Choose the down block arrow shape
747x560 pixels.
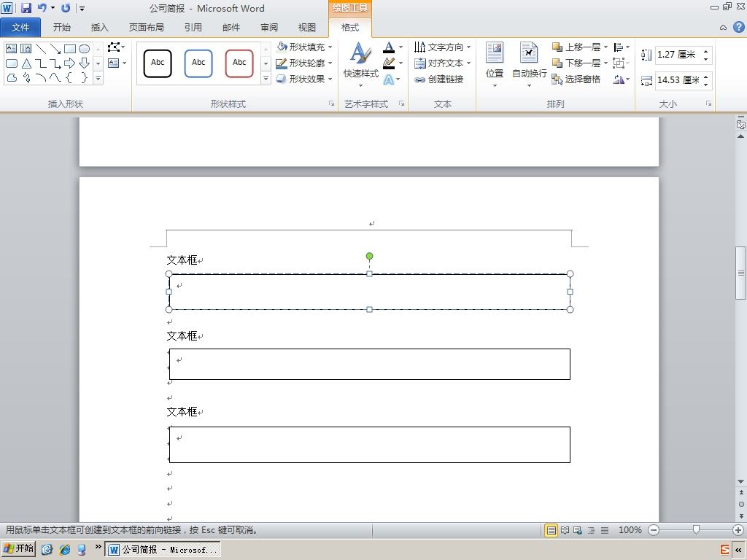click(85, 63)
